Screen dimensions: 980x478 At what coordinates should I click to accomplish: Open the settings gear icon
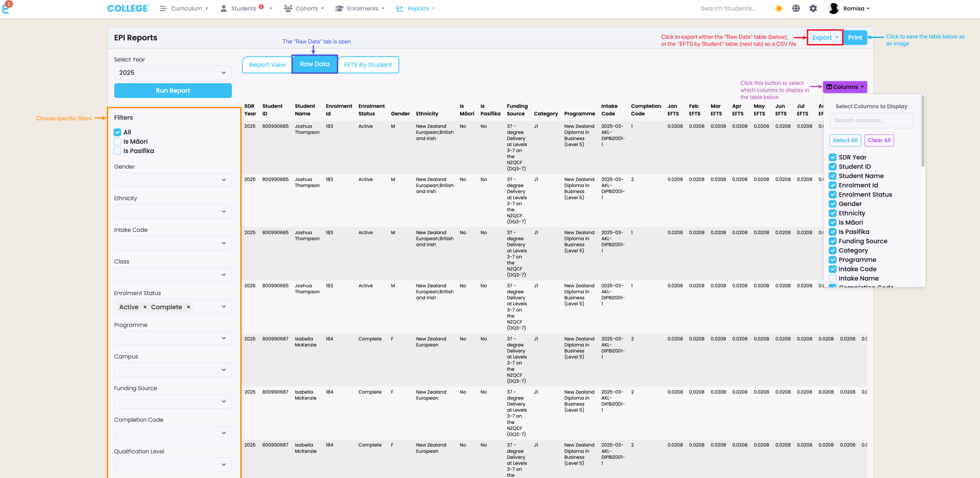point(813,8)
